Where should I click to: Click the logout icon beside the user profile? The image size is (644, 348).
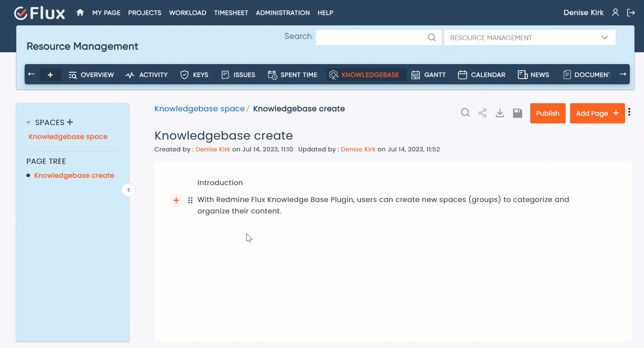tap(631, 13)
